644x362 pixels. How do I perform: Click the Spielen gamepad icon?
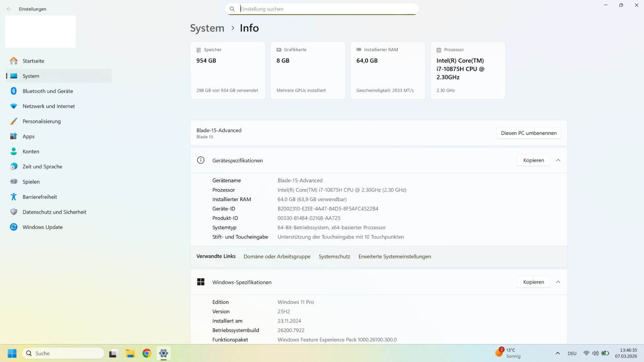pos(14,181)
